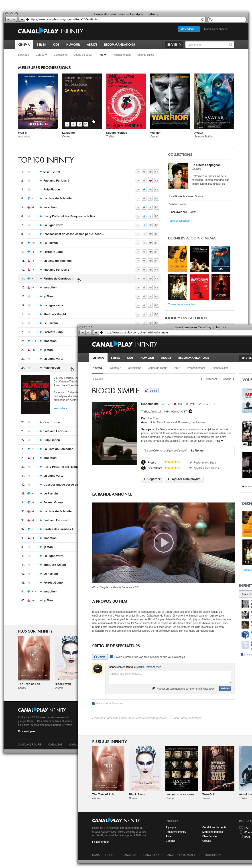252x868 pixels.
Task: Open Martin Rettenbacher account dropdown
Action: 218,29
